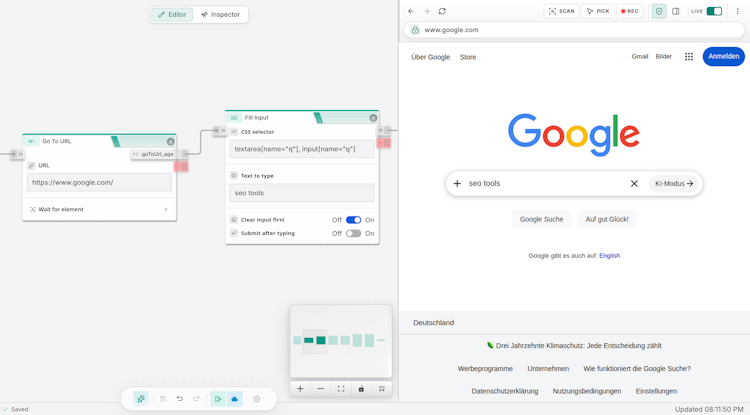Image resolution: width=750 pixels, height=415 pixels.
Task: Switch the LIVE toggle off
Action: click(x=714, y=11)
